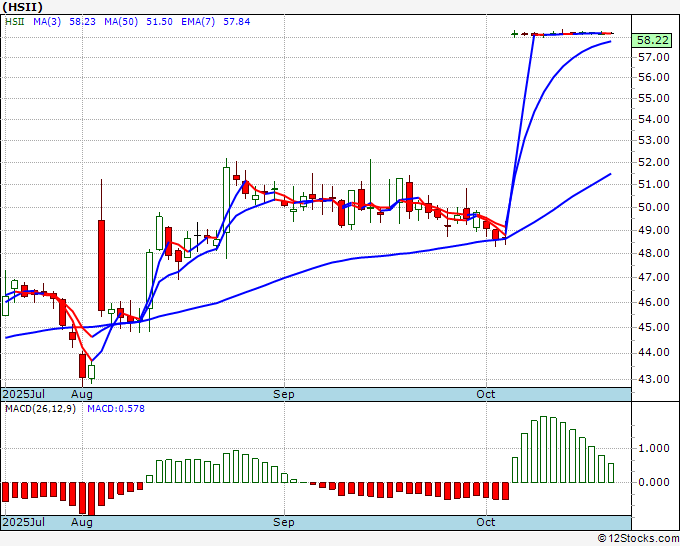Click the 1.000 MACD axis label
This screenshot has width=680, height=546.
point(654,448)
